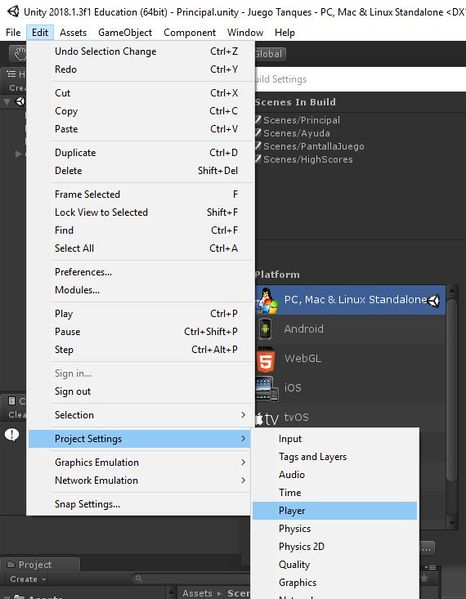
Task: Toggle Scenes/PantallaJuego checkbox in build list
Action: click(x=258, y=146)
